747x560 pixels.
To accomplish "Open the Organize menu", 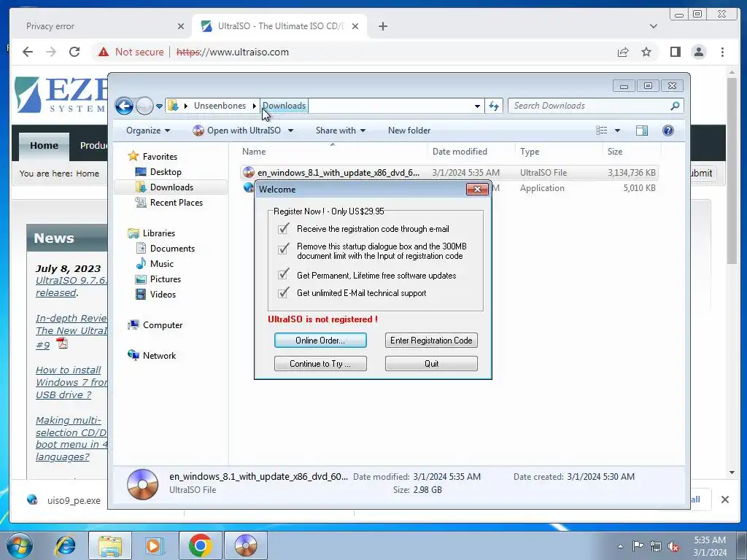I will [147, 131].
